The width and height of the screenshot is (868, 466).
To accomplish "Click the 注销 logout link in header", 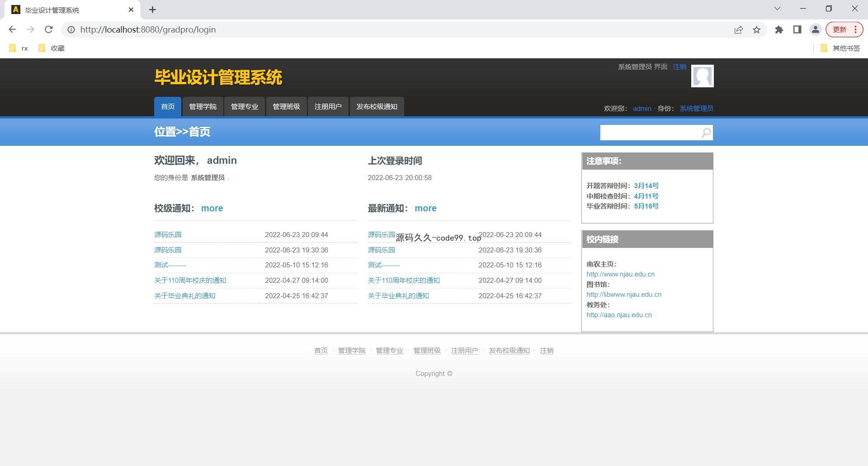I will [x=679, y=67].
